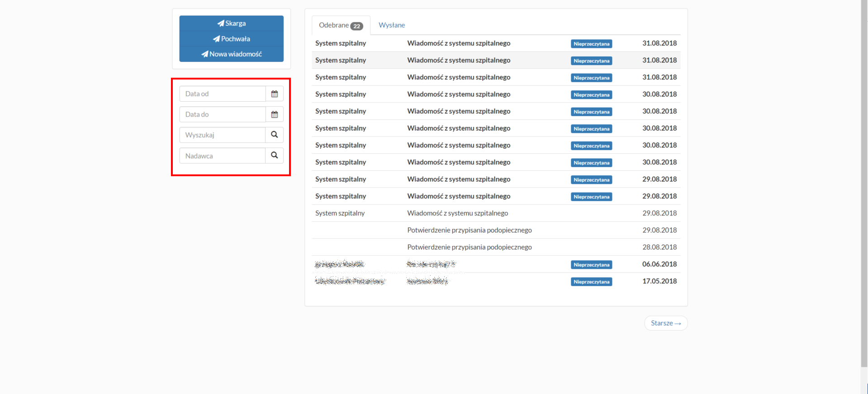The image size is (868, 394).
Task: Select the Odebrane tab
Action: 334,25
